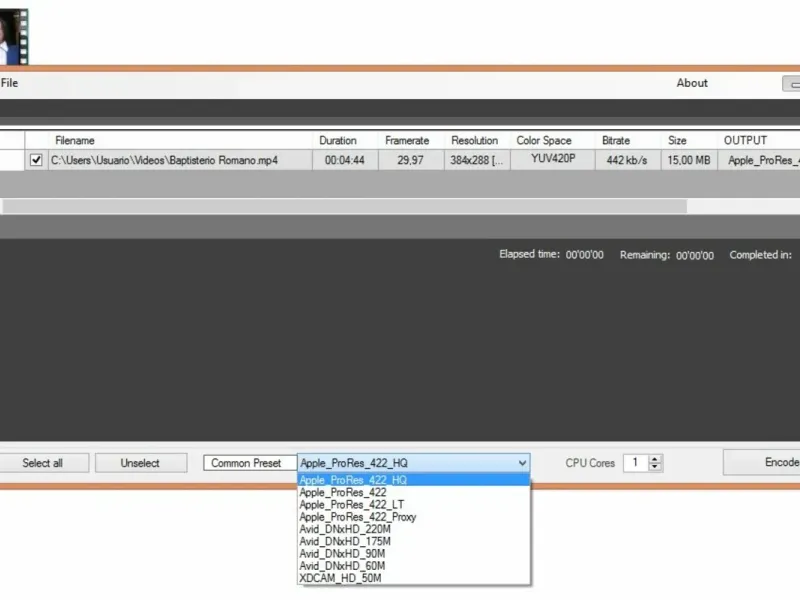Click the 442 kb/s bitrate cell
Image resolution: width=800 pixels, height=600 pixels.
coord(628,160)
